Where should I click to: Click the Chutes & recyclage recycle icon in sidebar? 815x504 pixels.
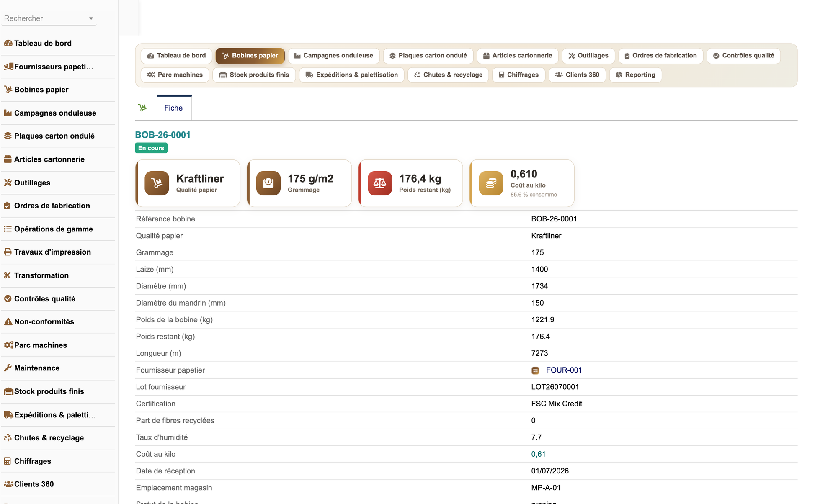tap(8, 438)
